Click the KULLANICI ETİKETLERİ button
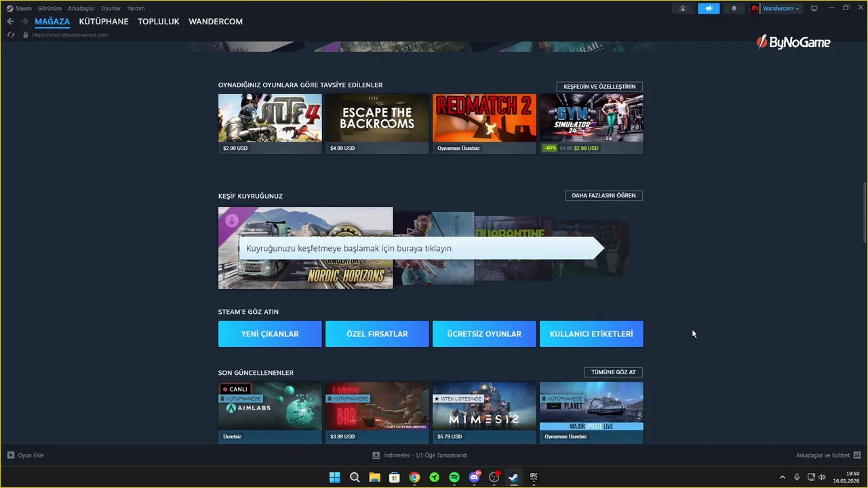The width and height of the screenshot is (868, 488). coord(591,334)
